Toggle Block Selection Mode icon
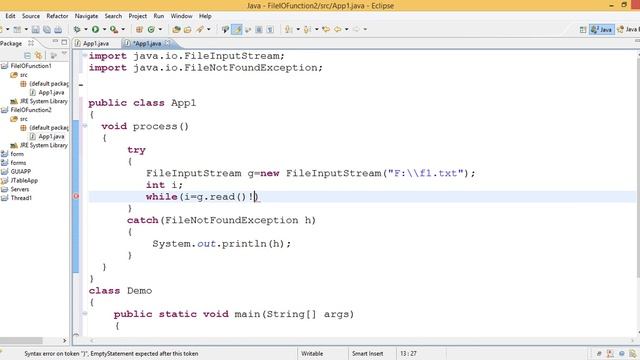The image size is (640, 360). [x=259, y=29]
